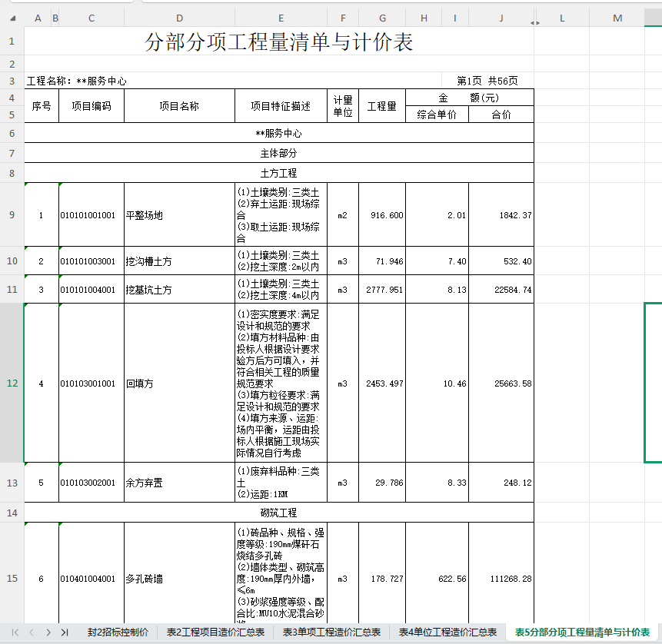Click quantity cell 2777.951
This screenshot has width=662, height=644.
tap(382, 289)
